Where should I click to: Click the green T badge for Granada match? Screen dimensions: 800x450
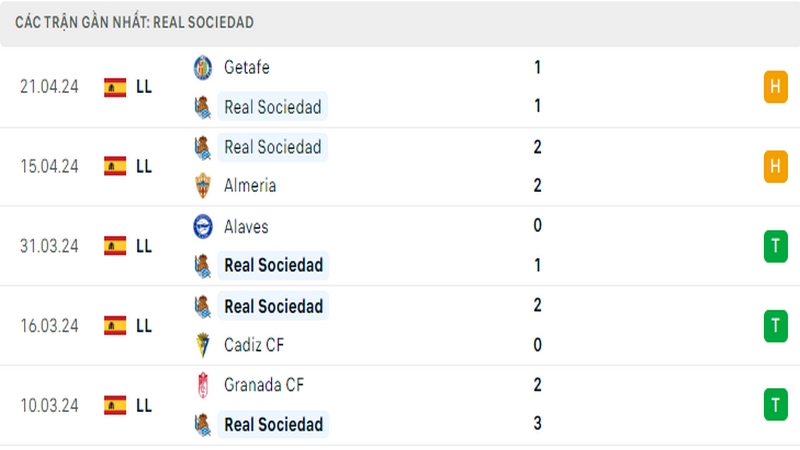[x=776, y=405]
